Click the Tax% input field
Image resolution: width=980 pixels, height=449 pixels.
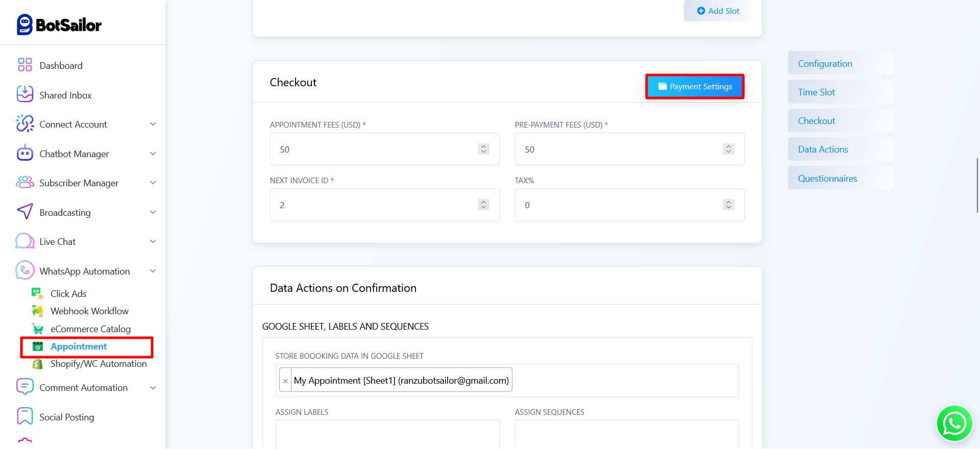618,205
